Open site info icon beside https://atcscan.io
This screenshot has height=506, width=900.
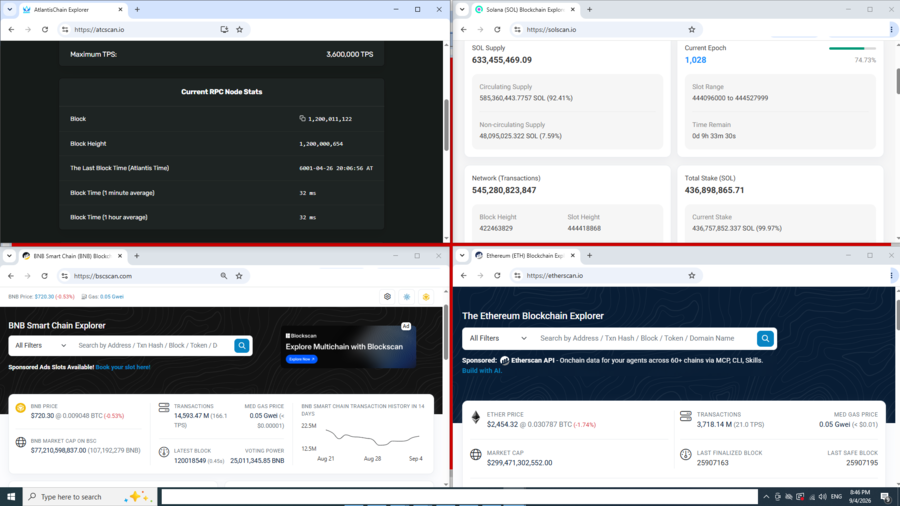click(65, 29)
